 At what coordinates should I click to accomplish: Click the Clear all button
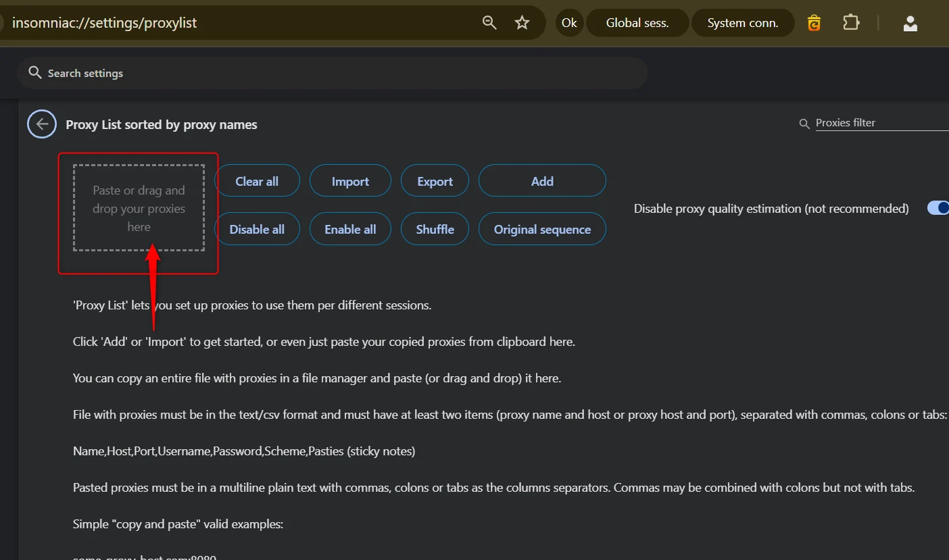[x=257, y=181]
